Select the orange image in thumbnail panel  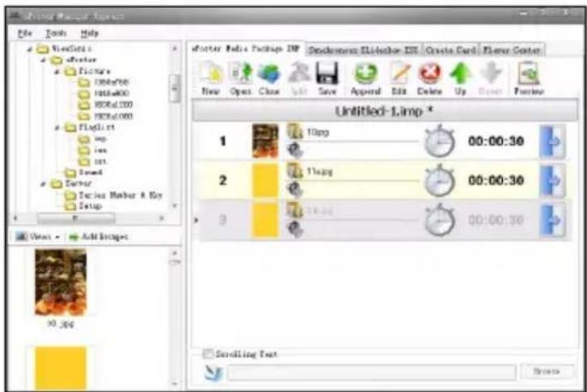(x=61, y=369)
